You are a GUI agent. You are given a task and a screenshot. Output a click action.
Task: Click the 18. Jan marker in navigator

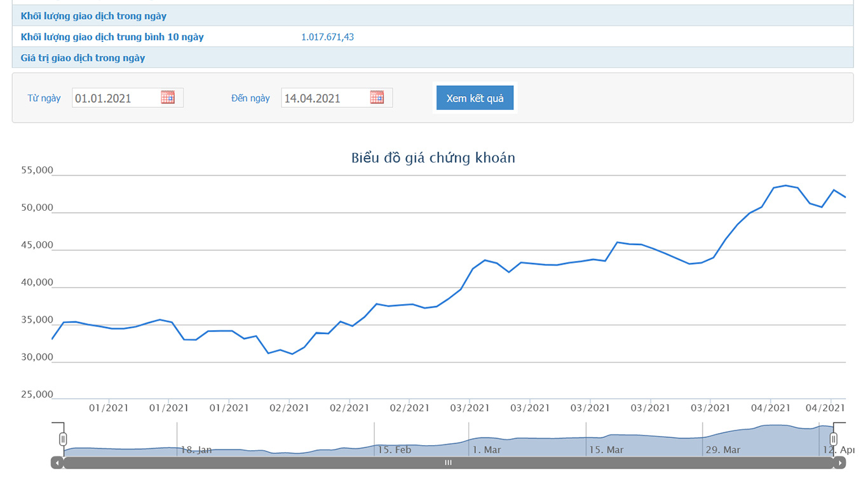(x=196, y=450)
